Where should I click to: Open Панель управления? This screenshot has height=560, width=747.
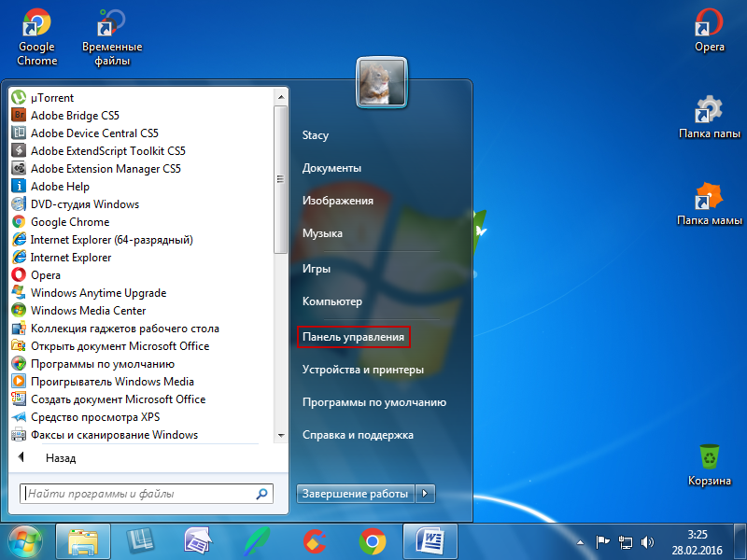click(354, 337)
